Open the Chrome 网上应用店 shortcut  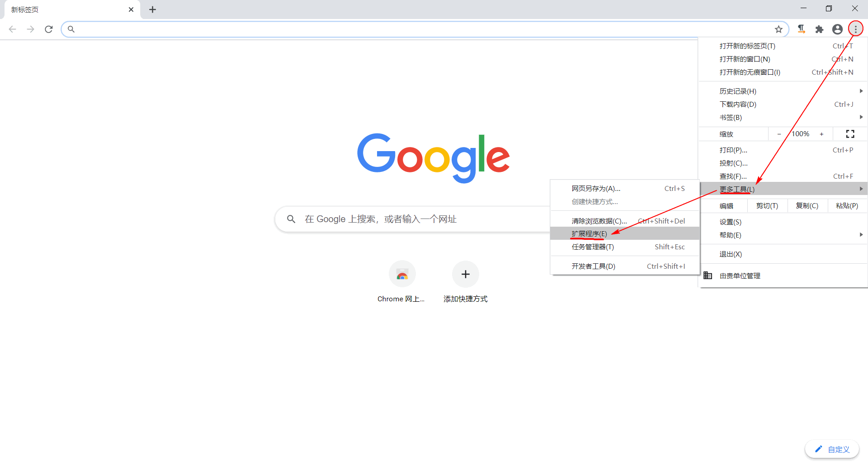coord(401,282)
